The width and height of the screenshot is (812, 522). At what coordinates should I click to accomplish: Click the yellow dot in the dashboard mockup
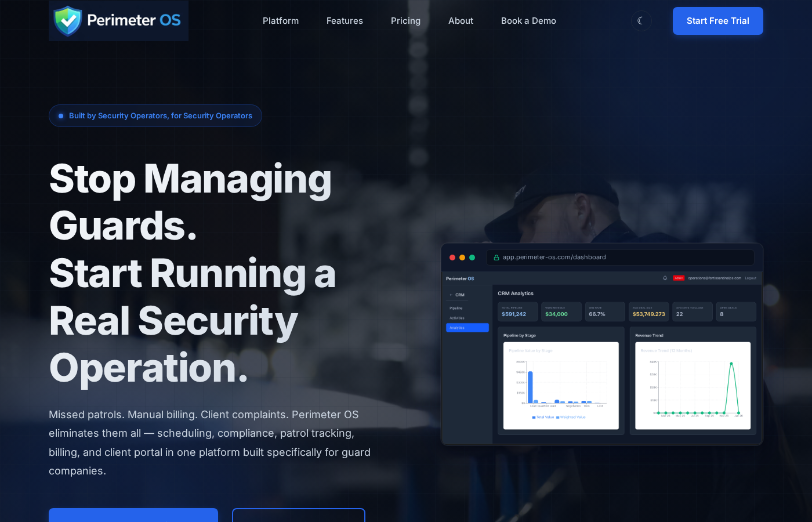(x=462, y=258)
